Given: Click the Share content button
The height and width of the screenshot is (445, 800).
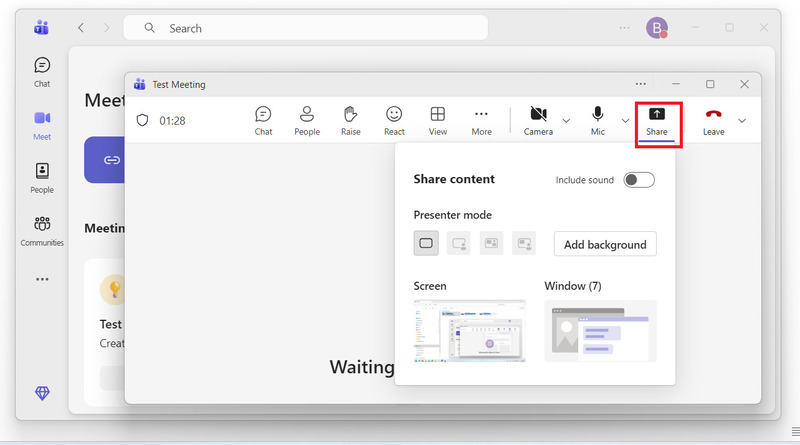Looking at the screenshot, I should click(x=657, y=120).
